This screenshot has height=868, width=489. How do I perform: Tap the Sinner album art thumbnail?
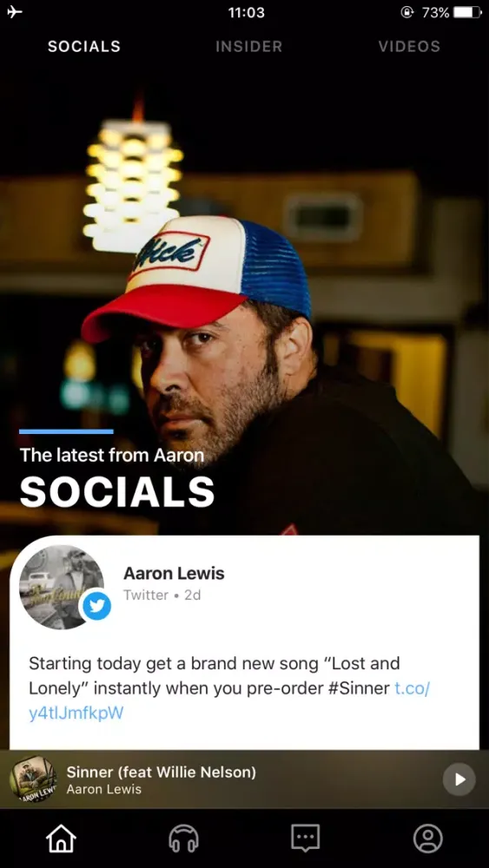(33, 779)
